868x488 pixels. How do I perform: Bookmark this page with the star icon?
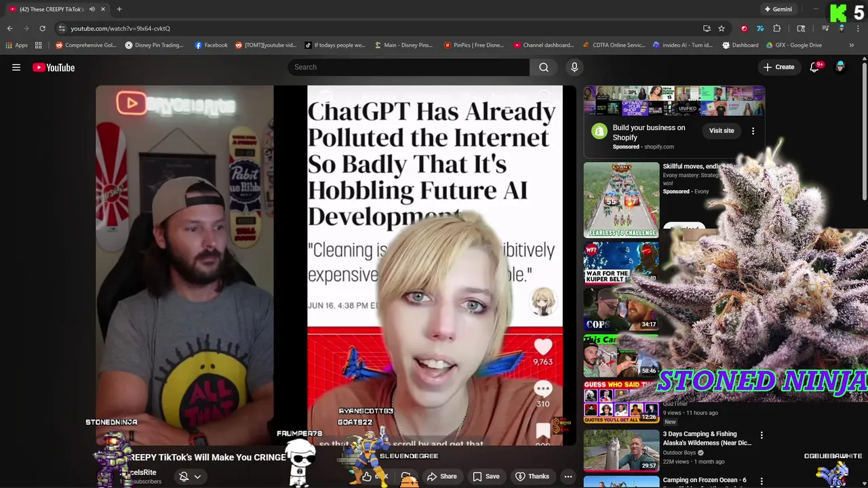click(722, 28)
